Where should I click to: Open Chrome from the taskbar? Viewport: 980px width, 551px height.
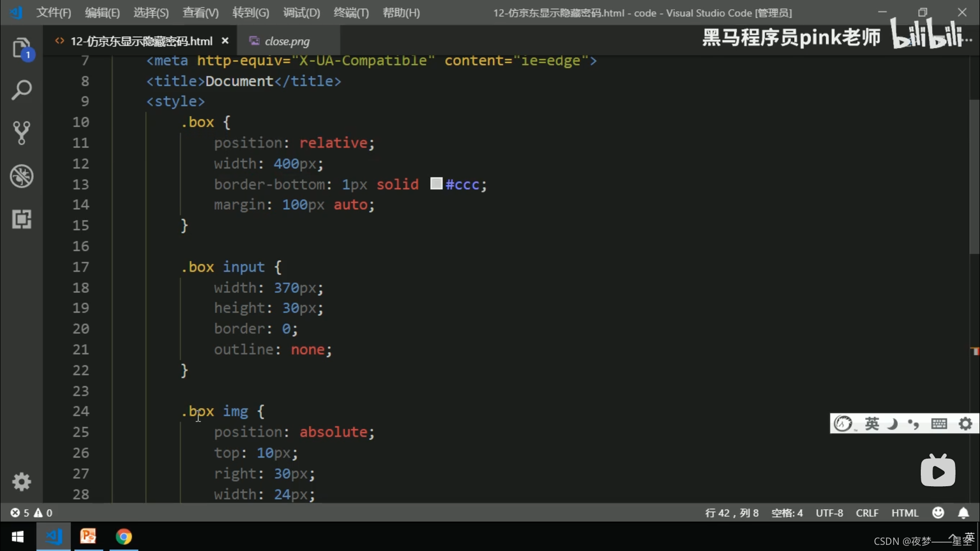click(x=124, y=537)
